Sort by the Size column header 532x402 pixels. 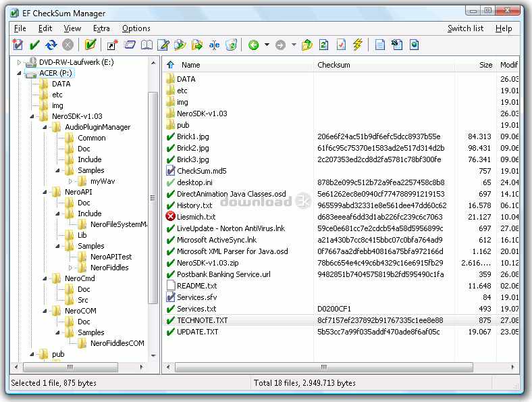coord(475,65)
